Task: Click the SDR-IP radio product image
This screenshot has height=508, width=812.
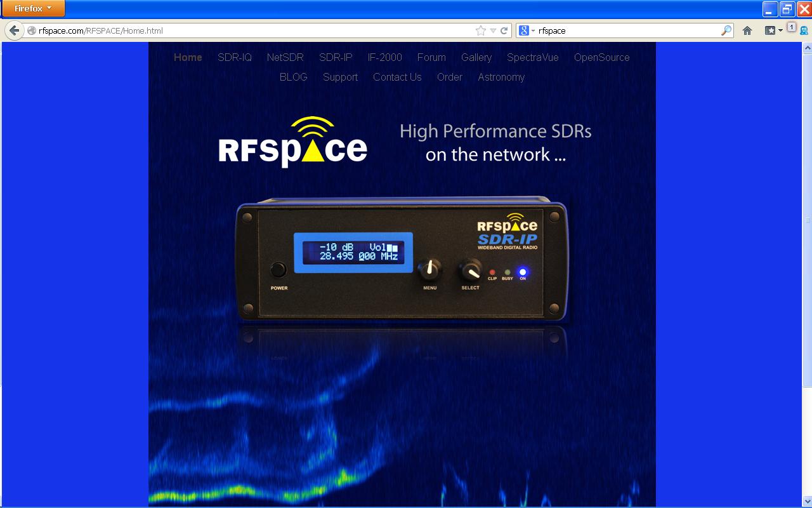Action: coord(402,259)
